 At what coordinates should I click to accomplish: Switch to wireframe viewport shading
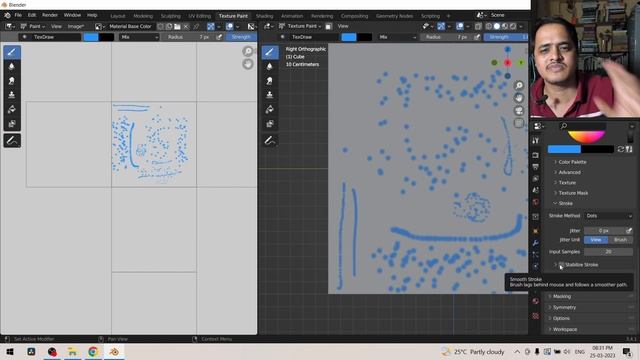coord(489,26)
